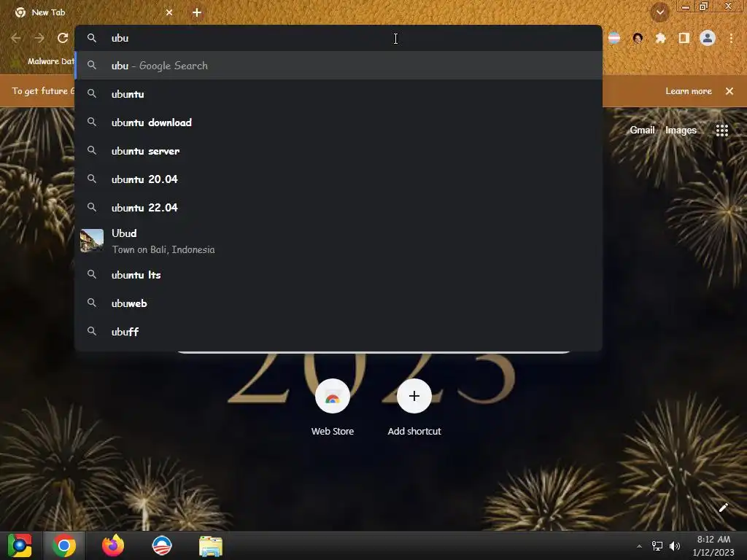Select 'ubu - Google Search' suggestion
The image size is (747, 560).
[338, 66]
